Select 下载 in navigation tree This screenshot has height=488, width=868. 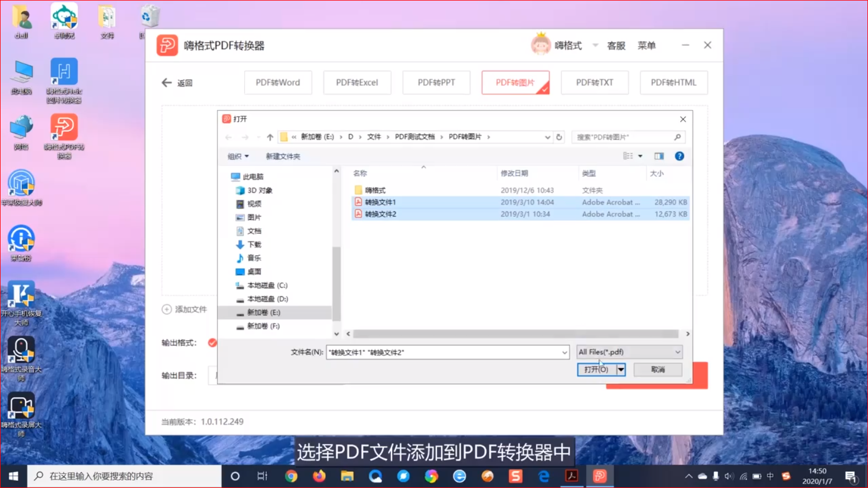(249, 244)
